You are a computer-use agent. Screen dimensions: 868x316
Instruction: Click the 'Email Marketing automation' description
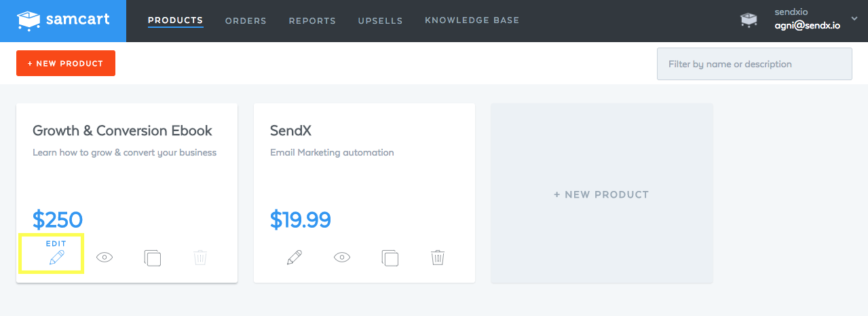332,152
